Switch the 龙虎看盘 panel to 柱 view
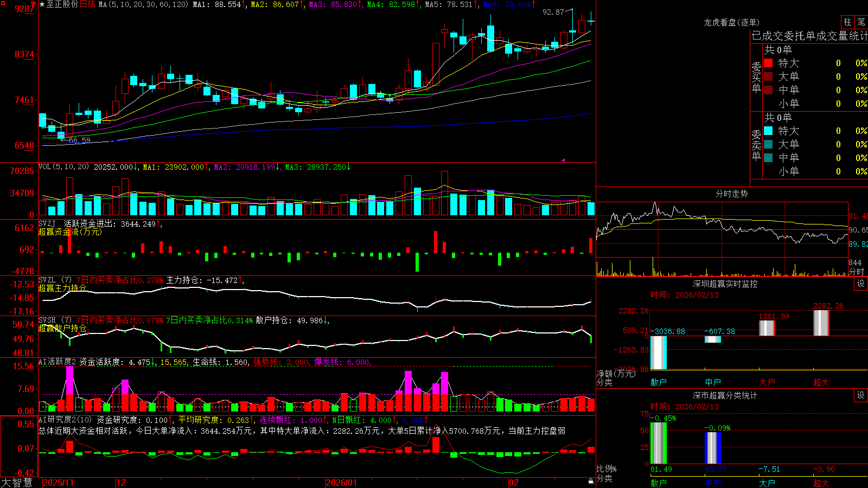Screen dimensions: 868x488 point(847,22)
